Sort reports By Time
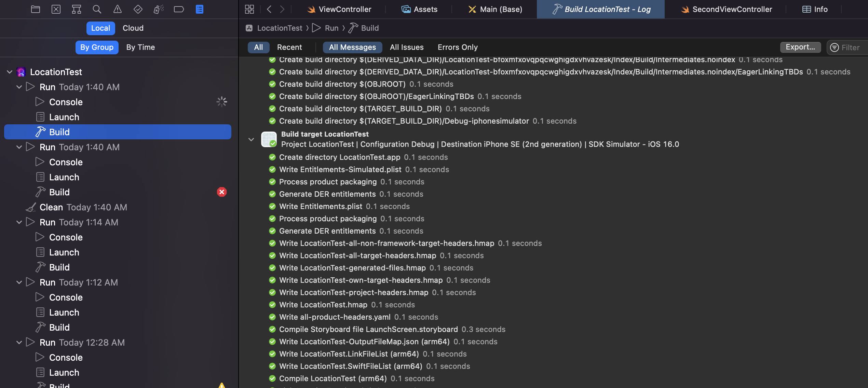Viewport: 868px width, 388px height. pos(140,47)
